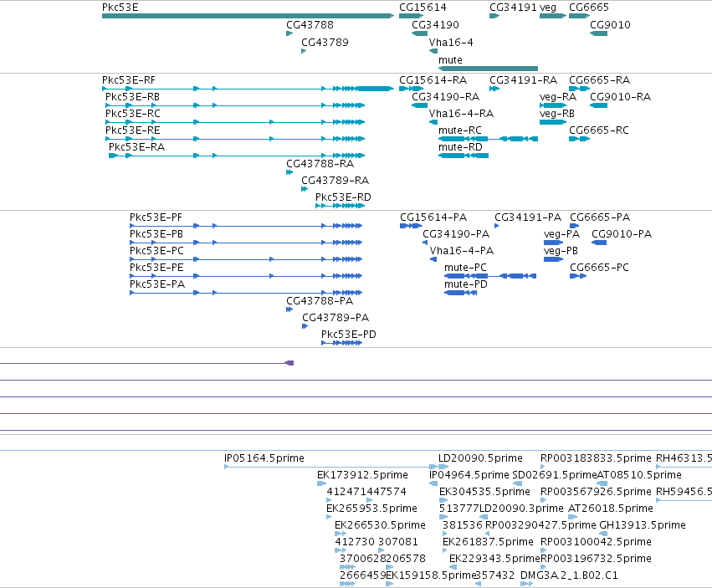Click protein CG15614-PA
Viewport: 712px width, 588px height.
(x=433, y=217)
